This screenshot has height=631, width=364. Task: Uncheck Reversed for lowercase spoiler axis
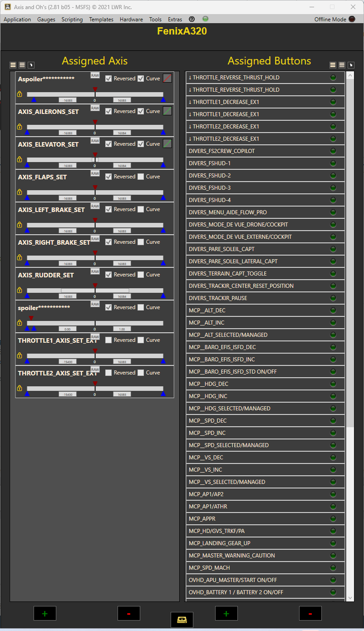tap(108, 307)
